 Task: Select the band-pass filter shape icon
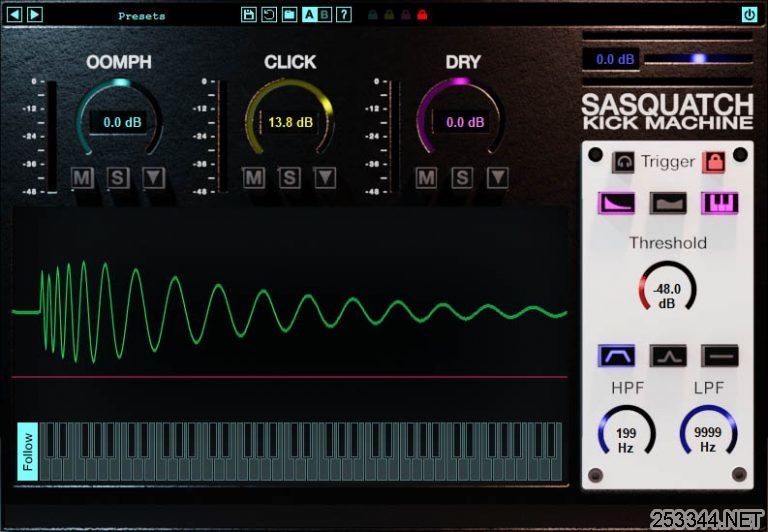(616, 356)
